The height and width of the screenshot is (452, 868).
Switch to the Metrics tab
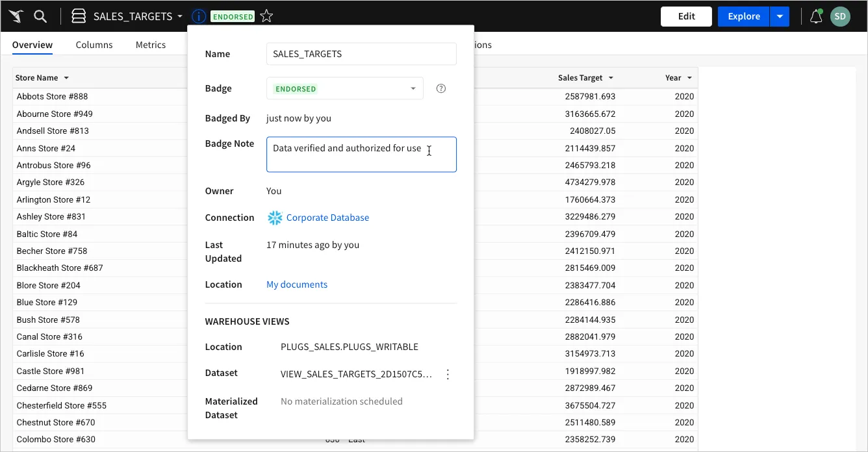151,45
